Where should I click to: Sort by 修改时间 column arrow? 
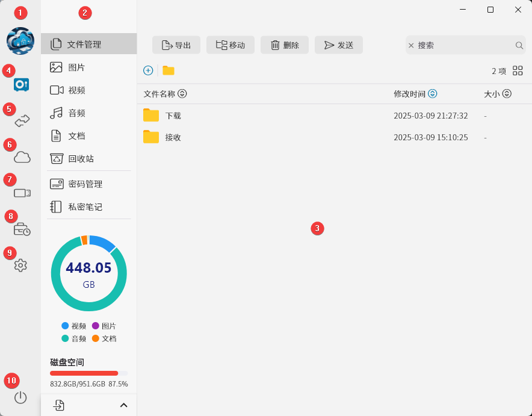(433, 94)
